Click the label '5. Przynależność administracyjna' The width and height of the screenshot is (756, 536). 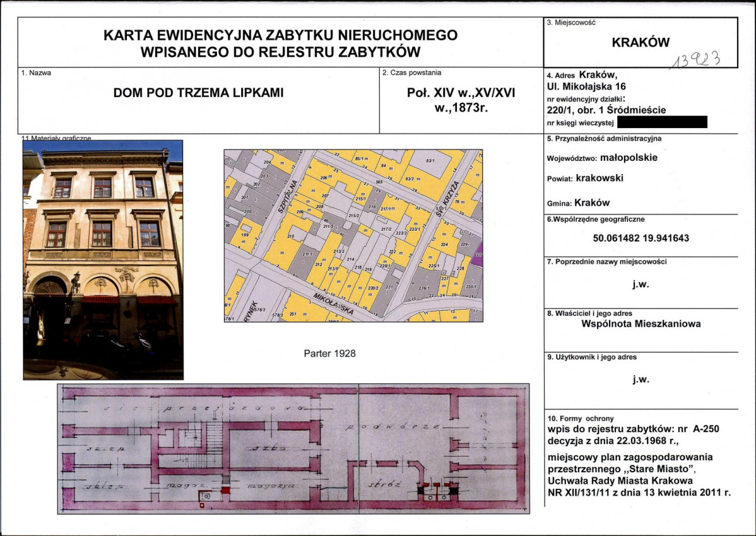(x=604, y=138)
